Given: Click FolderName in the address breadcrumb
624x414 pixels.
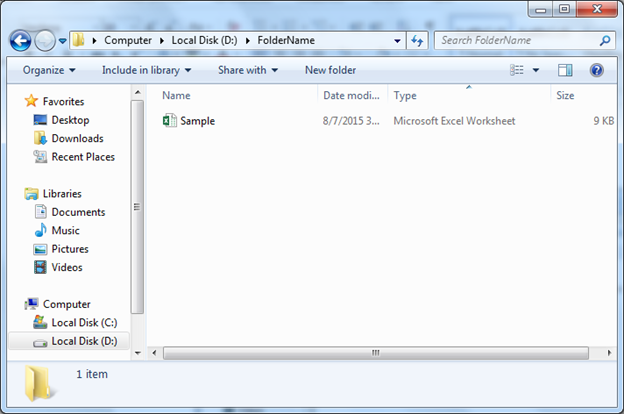Looking at the screenshot, I should pos(286,40).
